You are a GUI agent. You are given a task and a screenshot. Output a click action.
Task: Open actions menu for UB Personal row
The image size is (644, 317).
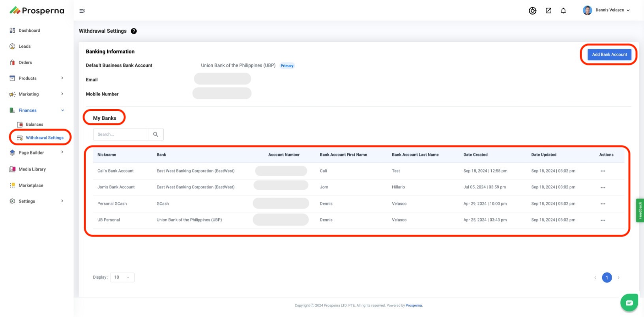603,220
